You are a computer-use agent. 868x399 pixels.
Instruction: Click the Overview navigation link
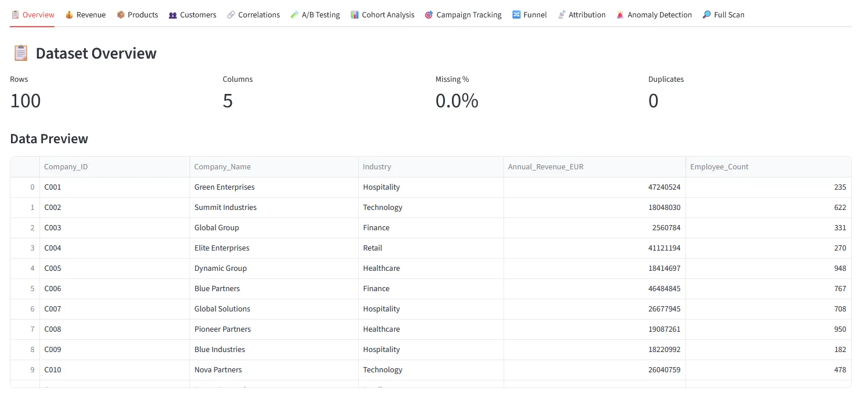tap(38, 14)
